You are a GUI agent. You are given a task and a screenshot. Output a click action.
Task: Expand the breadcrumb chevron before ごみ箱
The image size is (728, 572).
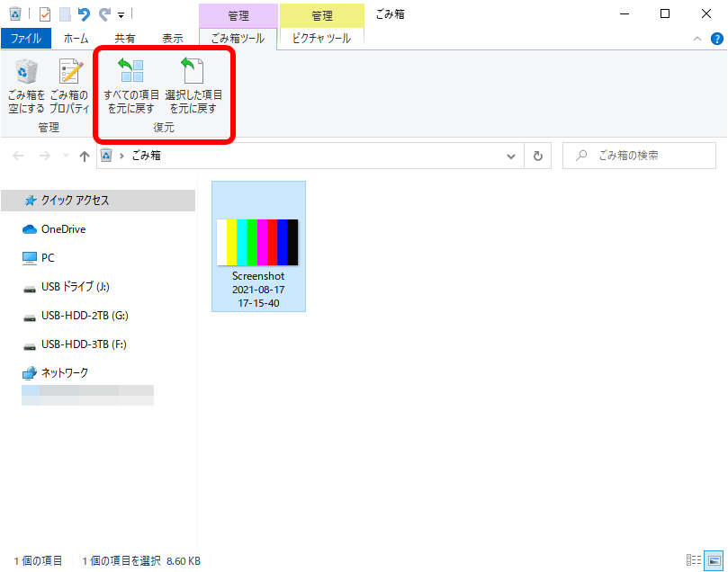(x=121, y=156)
